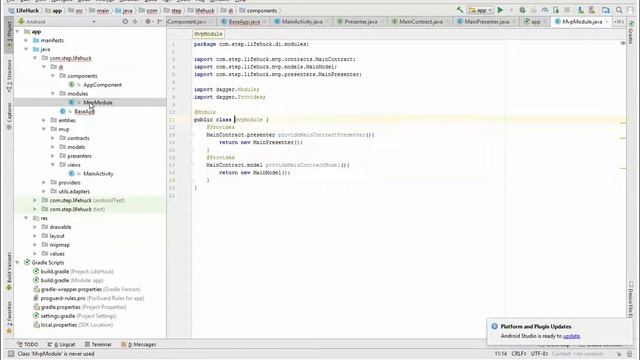Click the update link in notification
Screen dimensions: 640x360
[x=571, y=336]
